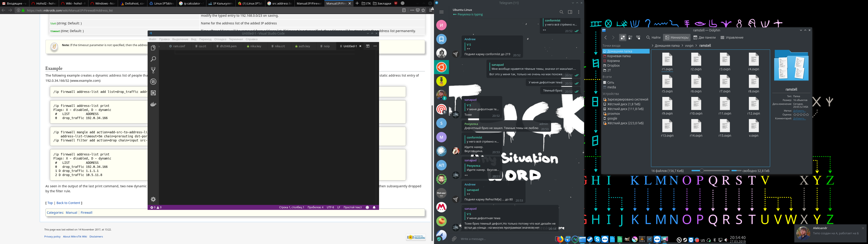
Task: Expand Firefox page actions ellipsis menu
Action: coord(413,10)
